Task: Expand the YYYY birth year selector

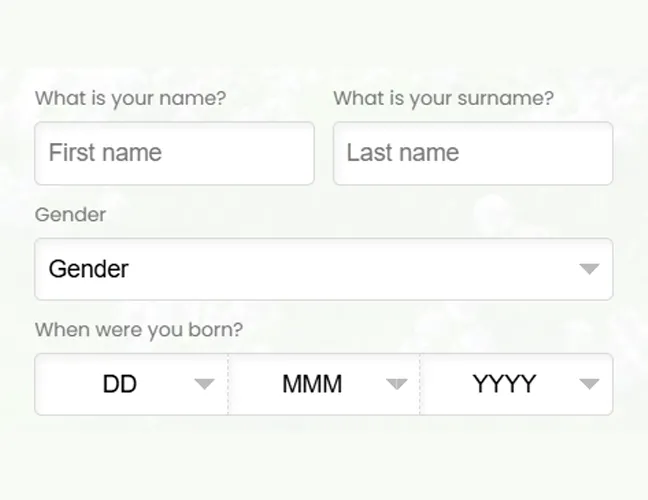Action: (517, 384)
